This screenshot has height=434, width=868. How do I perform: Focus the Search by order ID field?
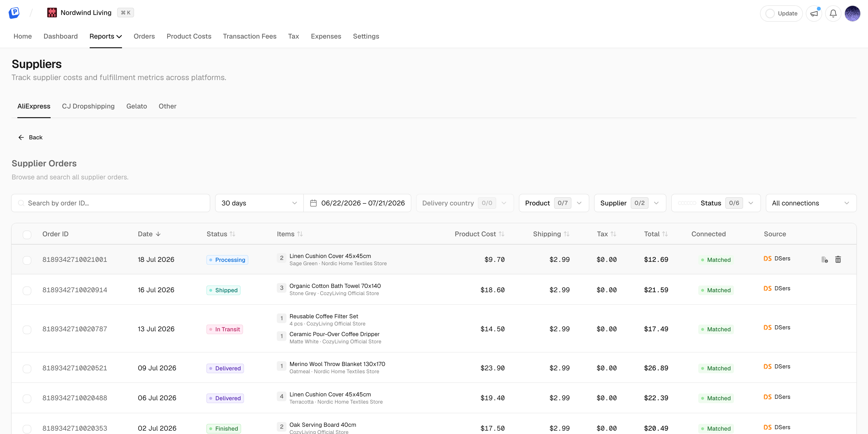point(110,203)
